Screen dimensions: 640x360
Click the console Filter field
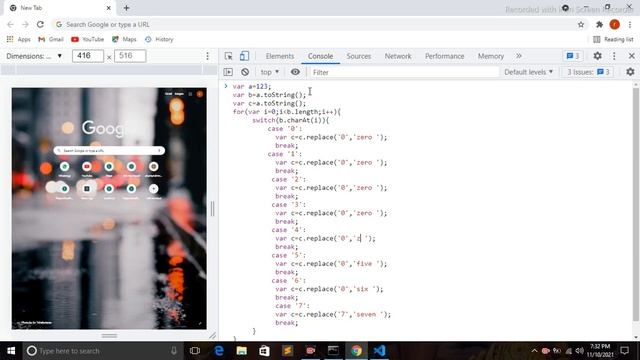click(x=404, y=72)
